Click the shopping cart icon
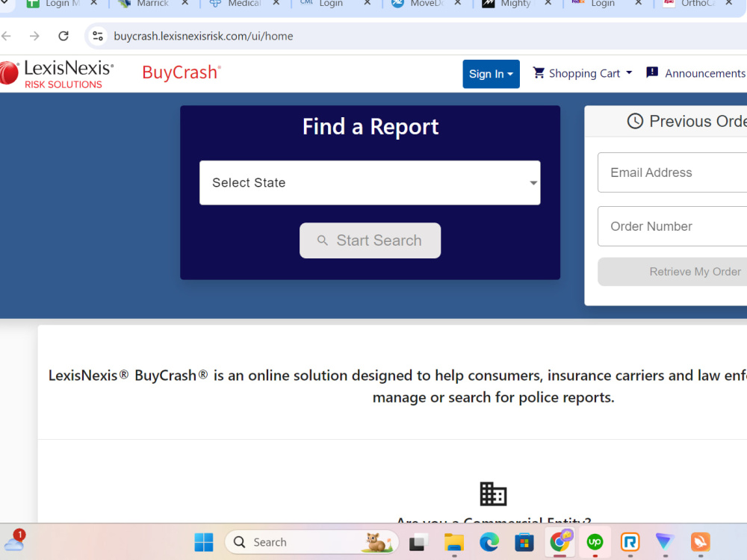747x560 pixels. (x=539, y=73)
